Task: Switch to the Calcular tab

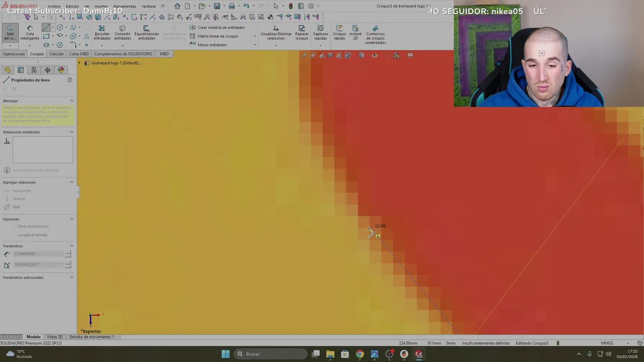Action: [x=56, y=54]
